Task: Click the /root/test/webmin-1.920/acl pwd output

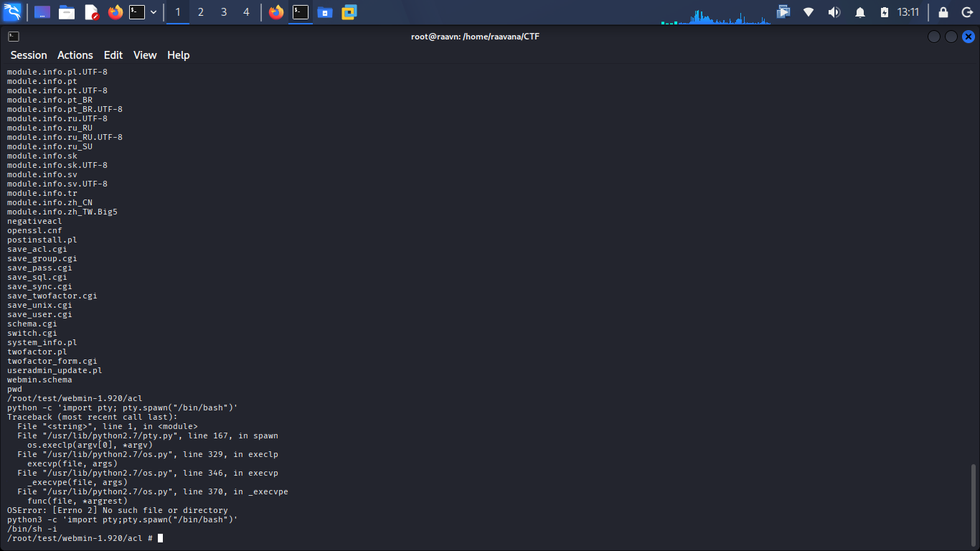Action: pos(75,398)
